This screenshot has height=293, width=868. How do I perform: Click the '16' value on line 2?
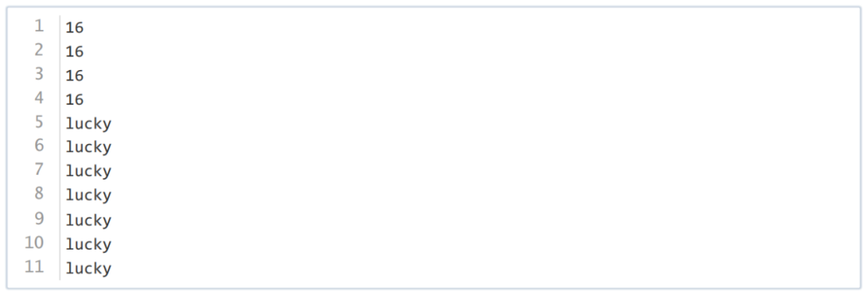74,52
